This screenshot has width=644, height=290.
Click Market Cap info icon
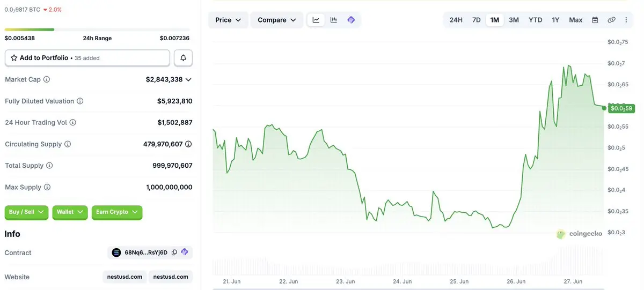coord(47,79)
